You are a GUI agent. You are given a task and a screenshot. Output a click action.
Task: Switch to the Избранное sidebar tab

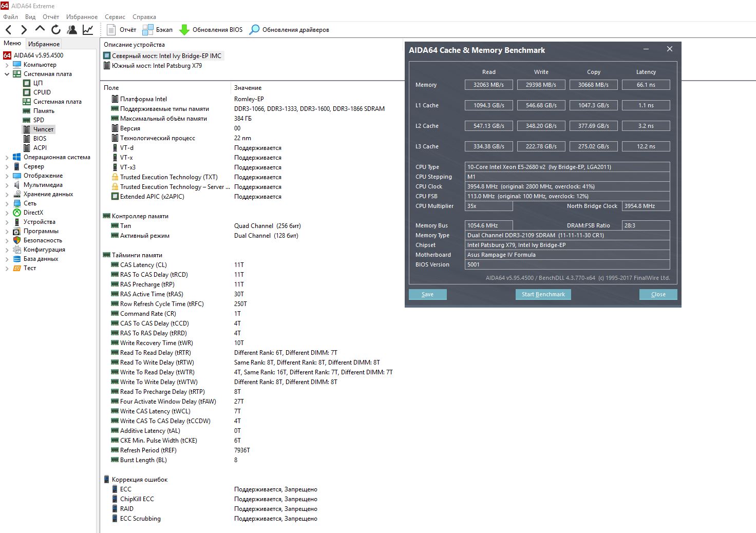click(x=44, y=44)
